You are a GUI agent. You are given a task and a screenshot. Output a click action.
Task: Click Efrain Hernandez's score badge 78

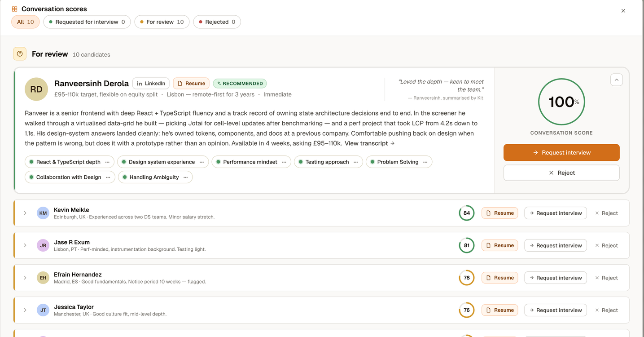(x=467, y=278)
